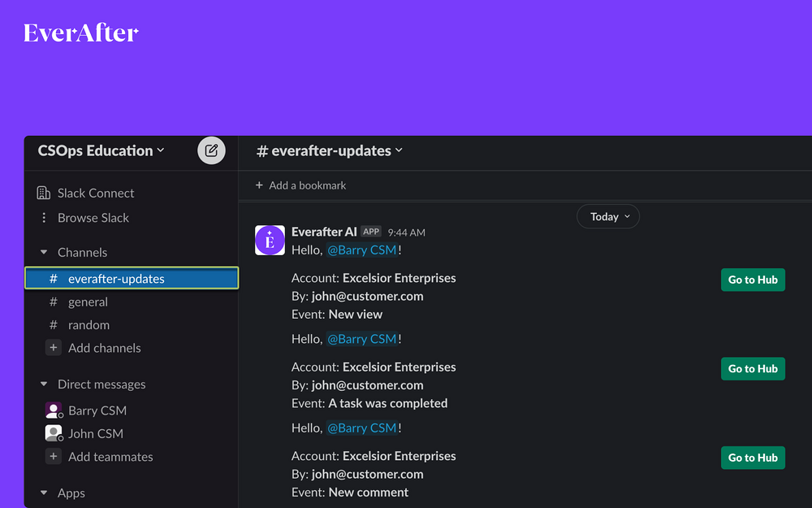The image size is (812, 508).
Task: Click the EverAfter logo
Action: (x=80, y=33)
